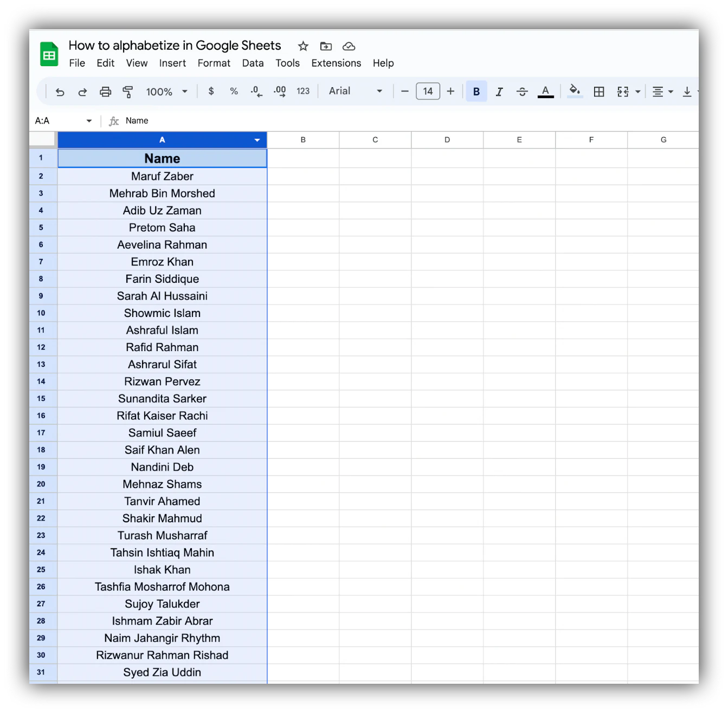
Task: Open the fill color picker
Action: 575,91
